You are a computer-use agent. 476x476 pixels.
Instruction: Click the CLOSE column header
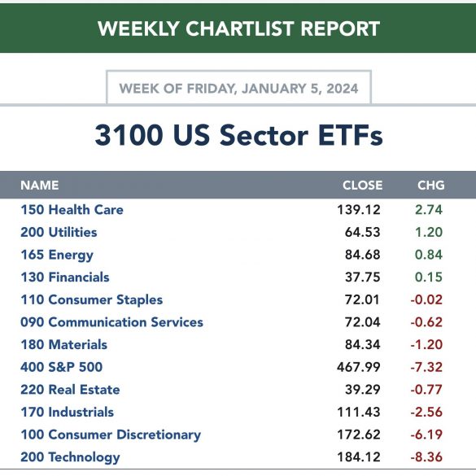click(x=362, y=186)
